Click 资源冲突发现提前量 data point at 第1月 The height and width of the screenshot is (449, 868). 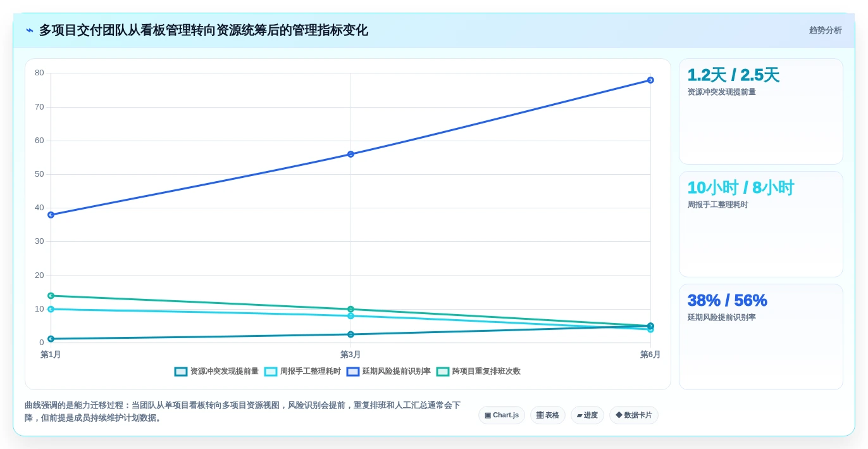click(x=51, y=339)
